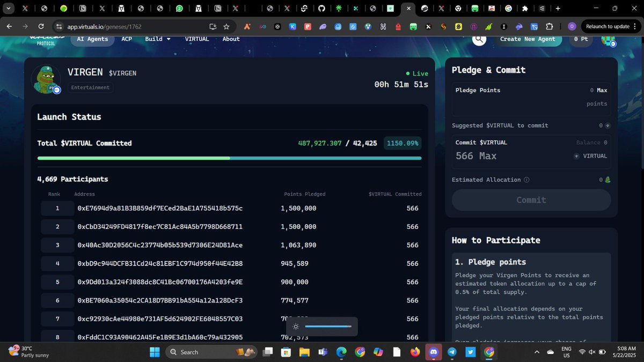Click the ENG US language indicator
The image size is (644, 362).
click(566, 352)
